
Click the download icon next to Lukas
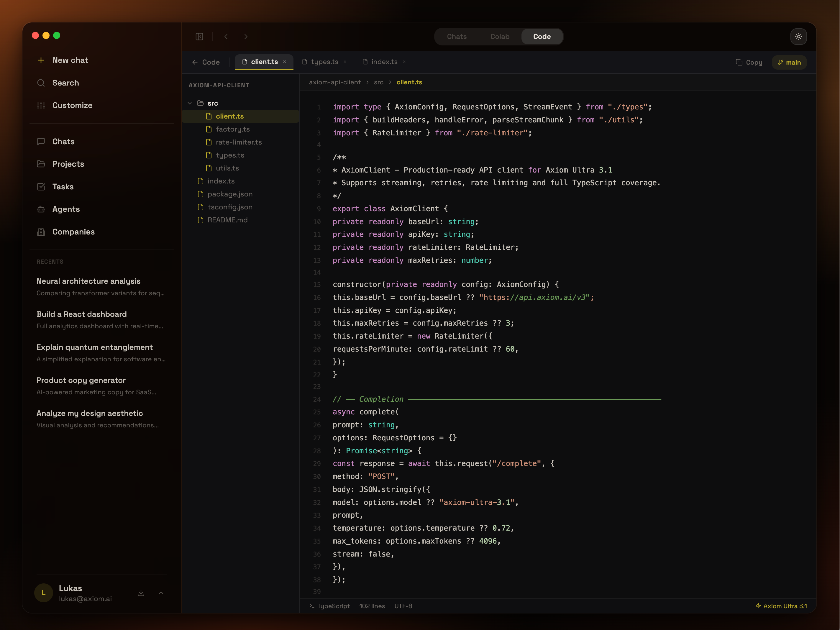tap(141, 593)
